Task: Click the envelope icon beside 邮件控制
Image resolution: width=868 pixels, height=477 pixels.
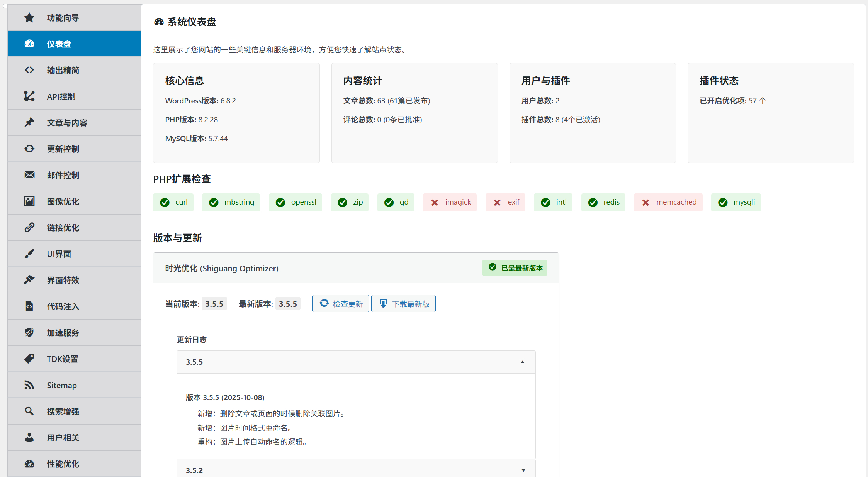Action: point(29,175)
